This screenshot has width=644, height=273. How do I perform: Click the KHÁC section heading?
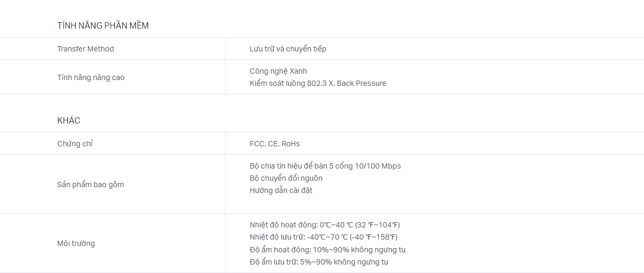69,120
